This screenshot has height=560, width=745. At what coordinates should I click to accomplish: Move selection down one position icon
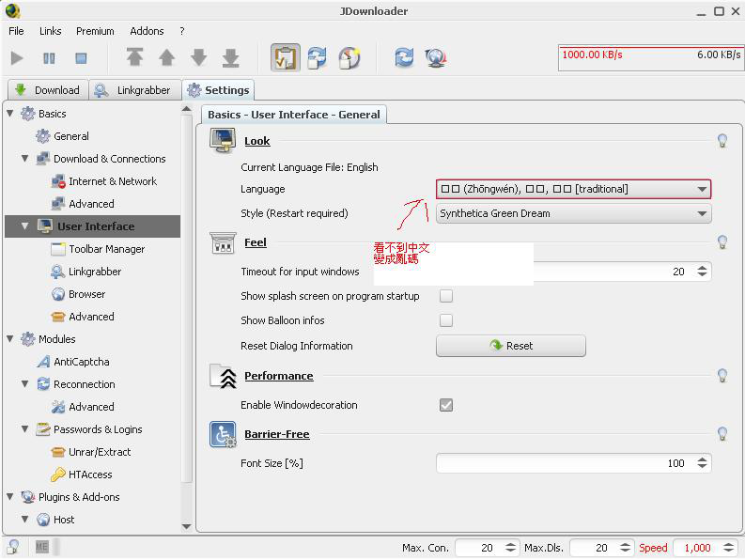tap(198, 57)
